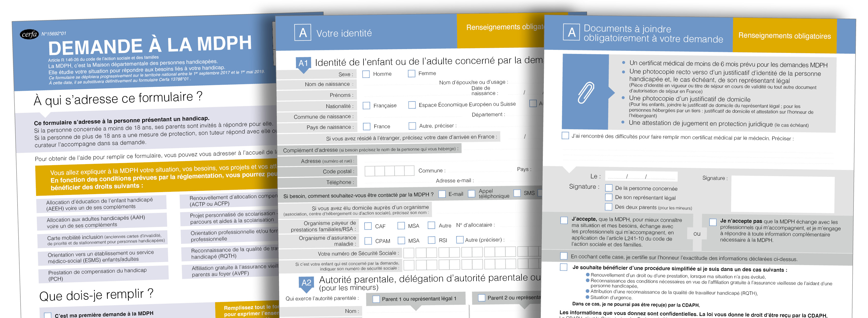Click the Nom de naissance field label

(329, 84)
